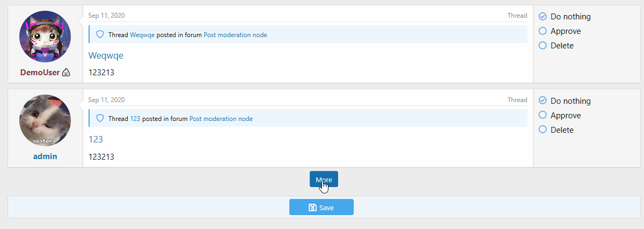Load more items with More button

pyautogui.click(x=324, y=180)
